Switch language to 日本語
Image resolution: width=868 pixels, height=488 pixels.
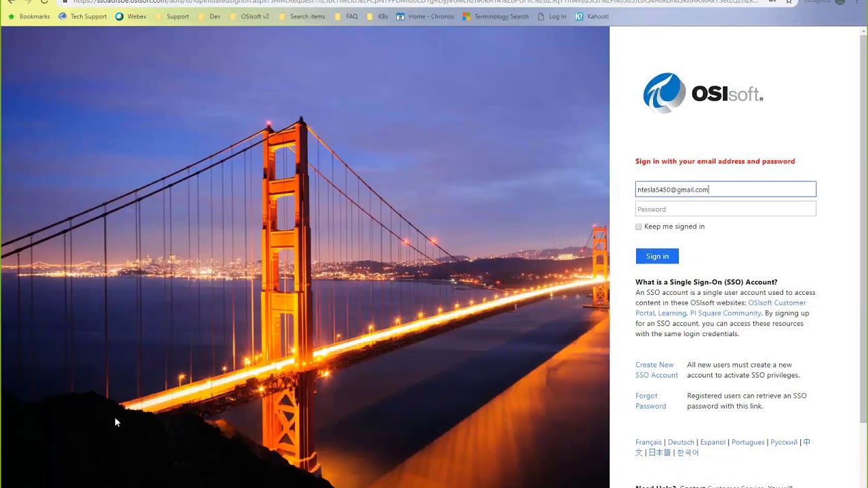(660, 453)
